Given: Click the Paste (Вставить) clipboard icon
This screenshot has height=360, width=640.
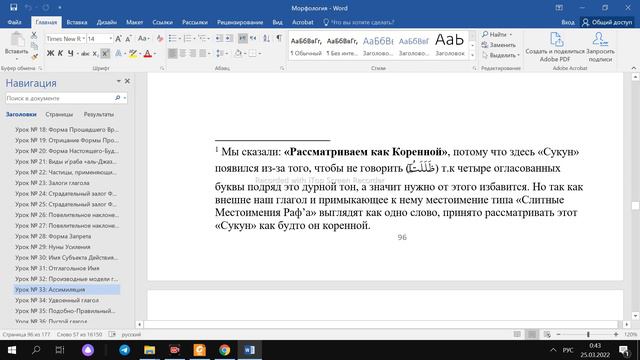Looking at the screenshot, I should click(17, 40).
